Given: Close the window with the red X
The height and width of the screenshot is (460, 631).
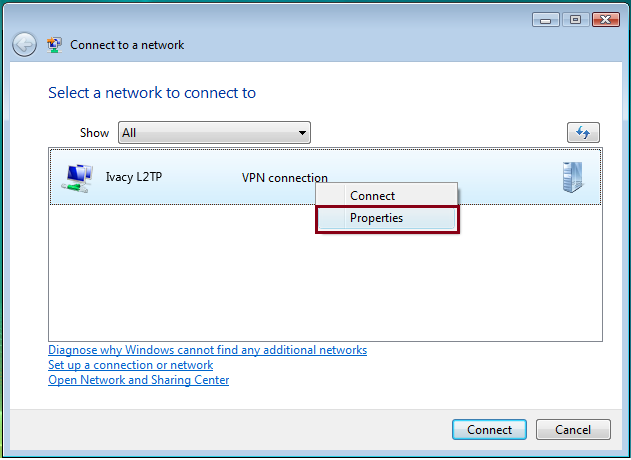Looking at the screenshot, I should [606, 19].
